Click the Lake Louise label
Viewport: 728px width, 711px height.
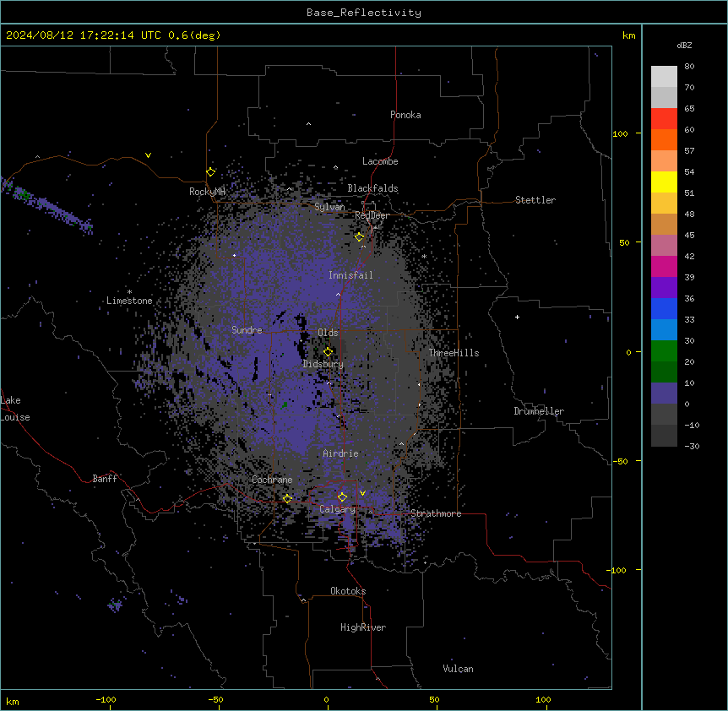(x=14, y=409)
